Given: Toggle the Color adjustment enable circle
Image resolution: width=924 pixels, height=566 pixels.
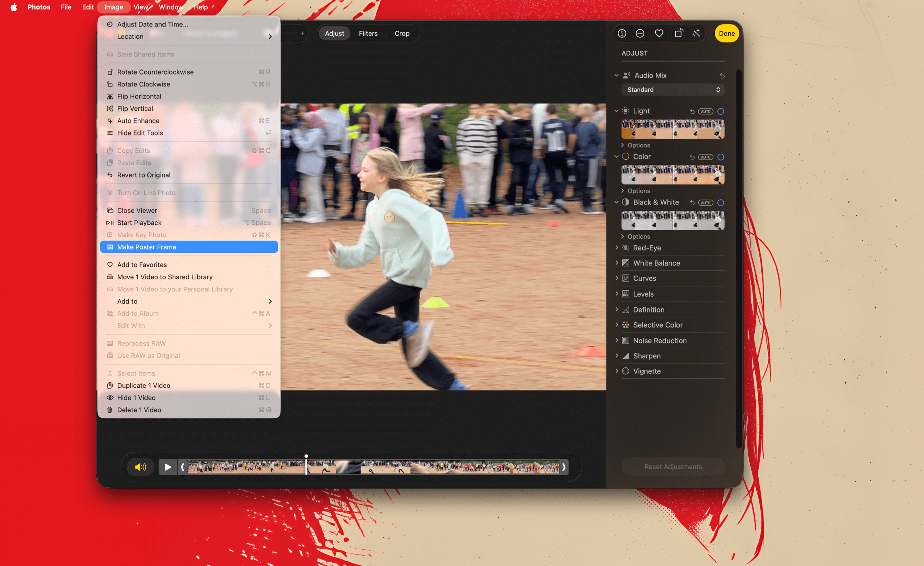Looking at the screenshot, I should (x=720, y=157).
